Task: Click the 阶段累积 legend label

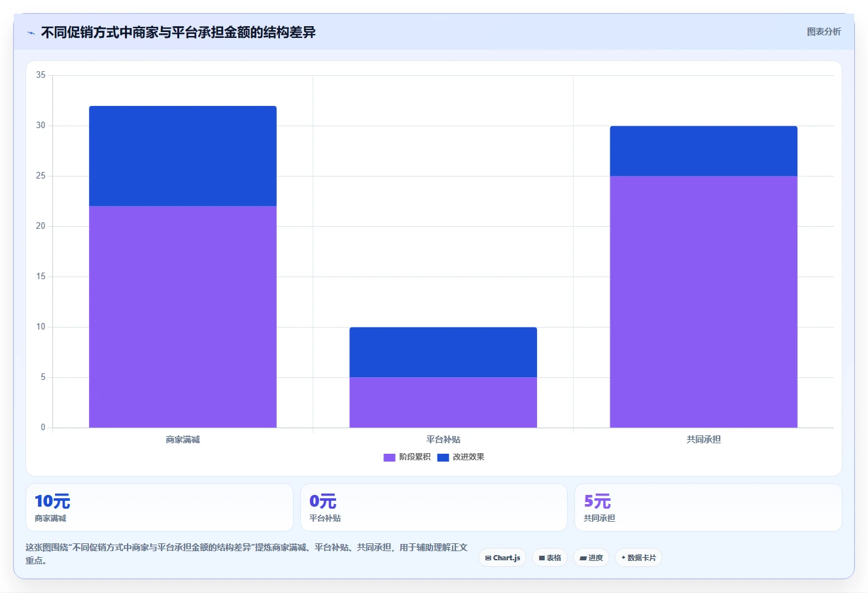Action: [415, 457]
